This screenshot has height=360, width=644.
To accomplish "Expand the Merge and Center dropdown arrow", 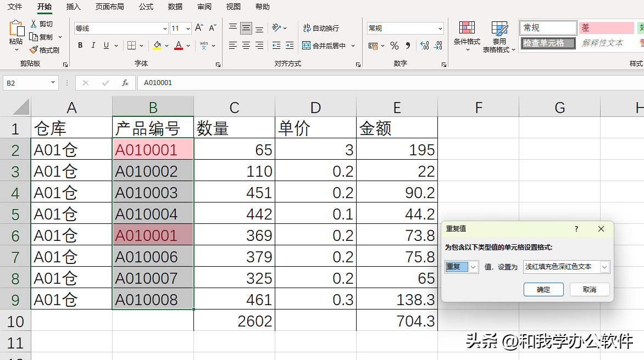I will pyautogui.click(x=353, y=46).
